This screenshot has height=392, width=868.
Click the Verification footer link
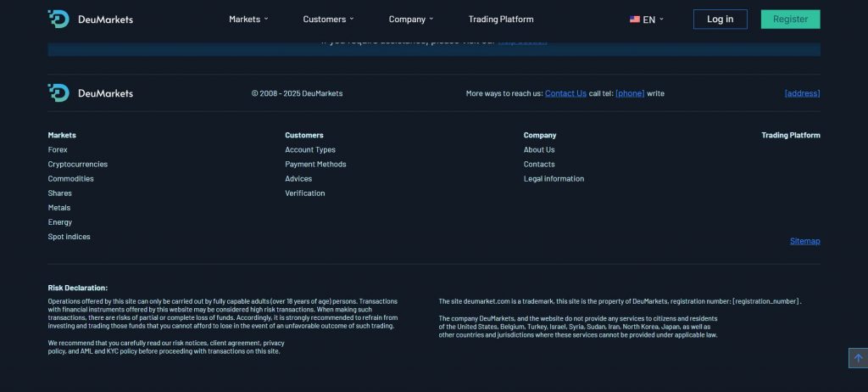(305, 193)
